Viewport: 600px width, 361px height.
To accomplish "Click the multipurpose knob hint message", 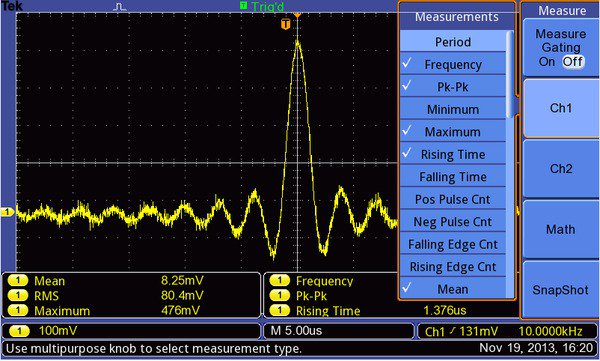I will point(154,348).
